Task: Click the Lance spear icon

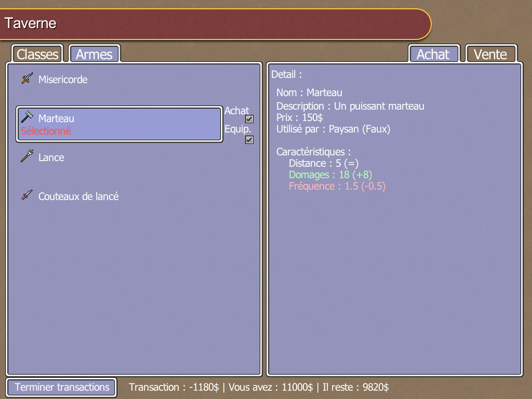Action: tap(27, 156)
